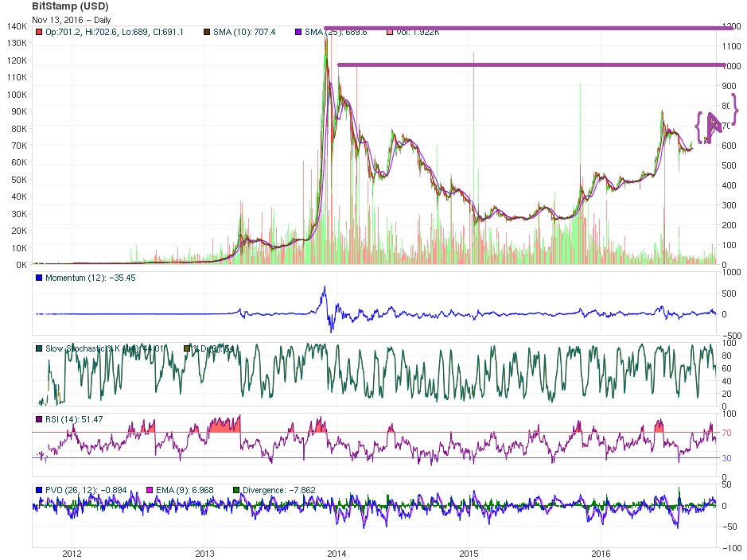Click the red RSI 70 overbought label
Image resolution: width=747 pixels, height=560 pixels.
(x=726, y=433)
